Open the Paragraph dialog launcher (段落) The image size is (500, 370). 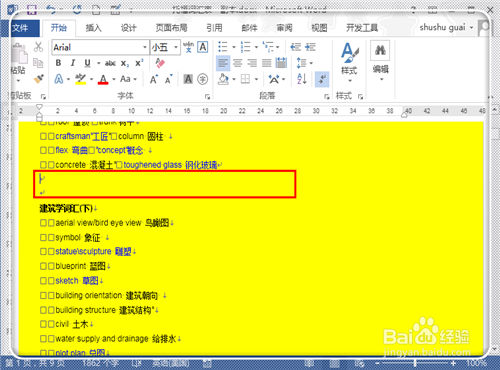point(327,97)
